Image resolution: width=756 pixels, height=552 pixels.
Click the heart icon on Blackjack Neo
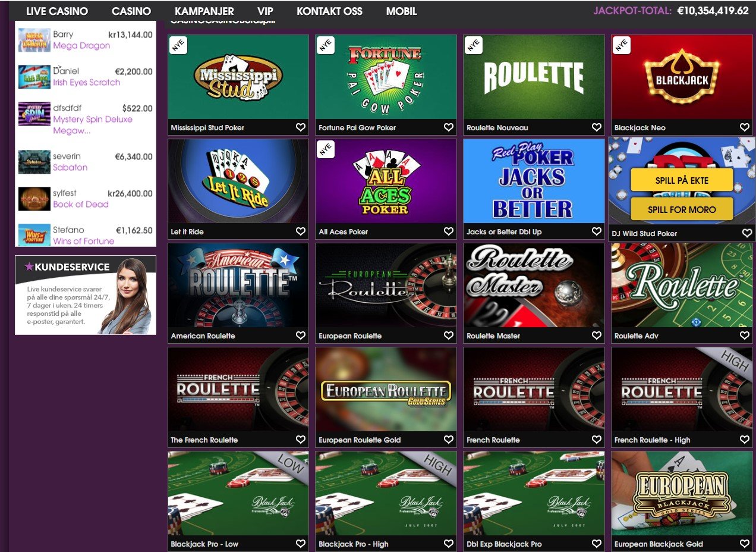(744, 127)
